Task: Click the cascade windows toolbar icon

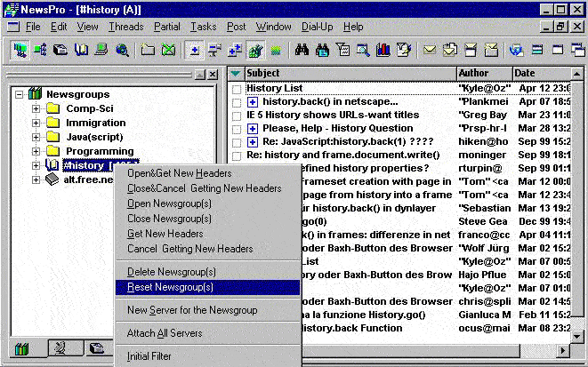Action: click(x=578, y=50)
